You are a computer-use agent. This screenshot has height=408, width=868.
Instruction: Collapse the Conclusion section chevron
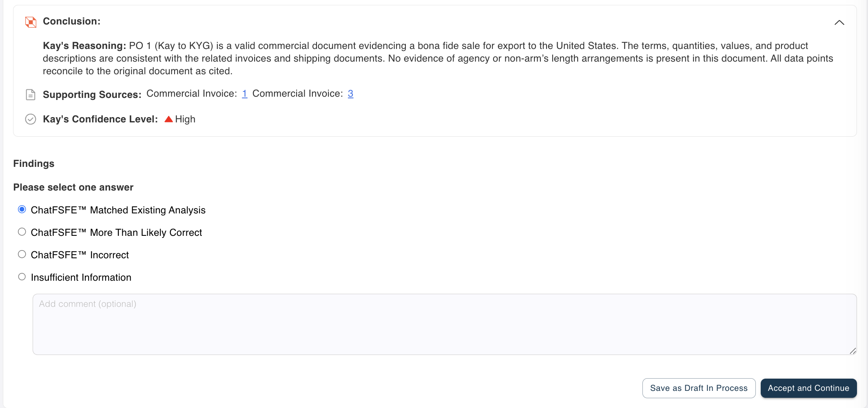tap(839, 22)
